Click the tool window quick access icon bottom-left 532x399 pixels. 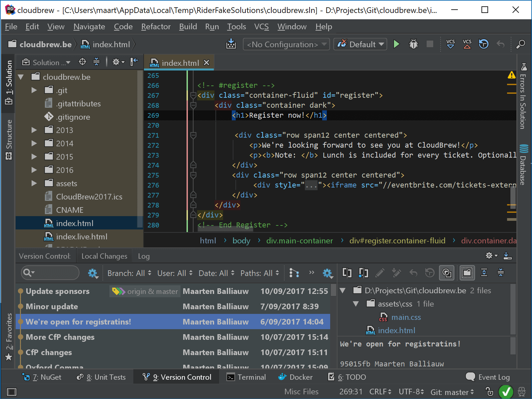(x=12, y=392)
